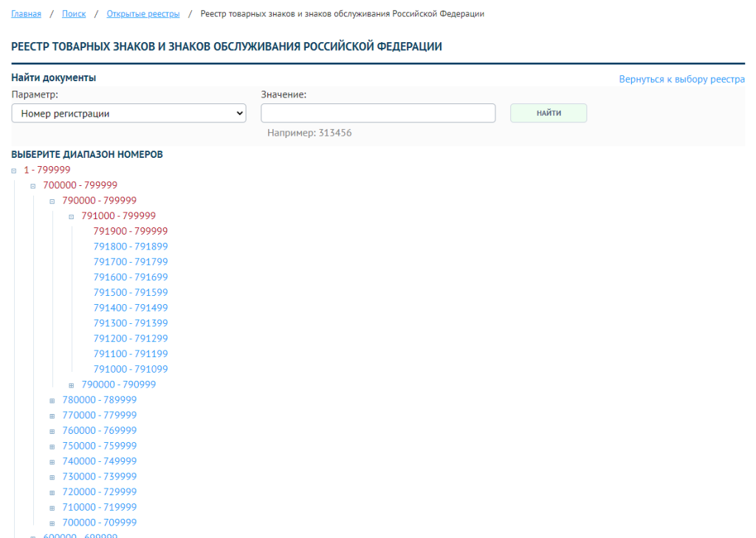Expand the 790000 - 790999 range
The height and width of the screenshot is (538, 756).
pyautogui.click(x=70, y=384)
